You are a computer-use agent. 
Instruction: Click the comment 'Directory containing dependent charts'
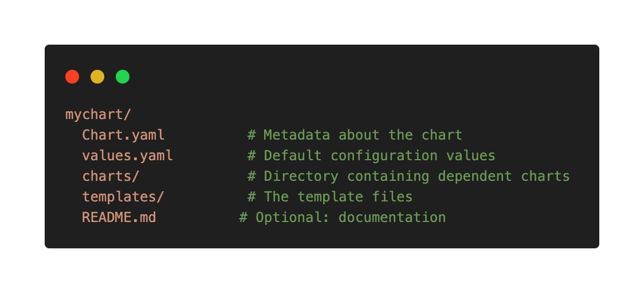click(x=417, y=176)
